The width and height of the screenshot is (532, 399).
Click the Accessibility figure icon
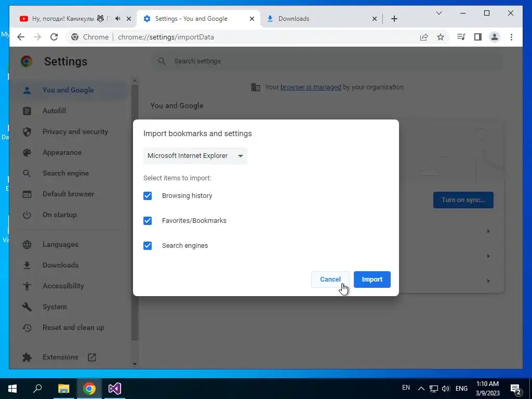27,286
